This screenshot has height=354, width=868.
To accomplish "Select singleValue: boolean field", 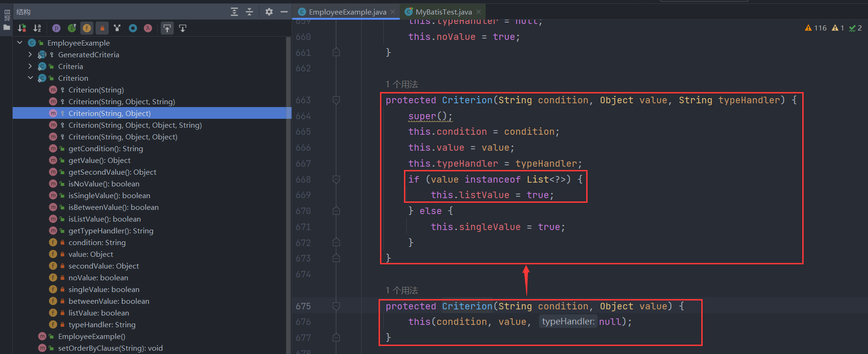I will tap(104, 289).
